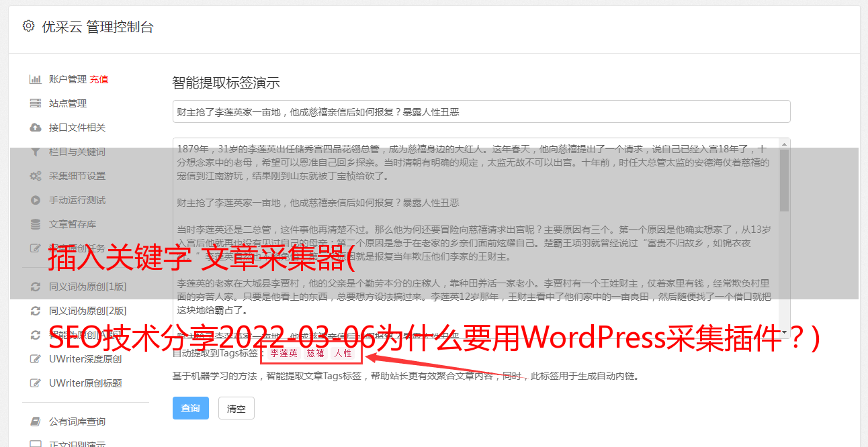
Task: Select the database icon for 文章暂存库
Action: point(36,224)
